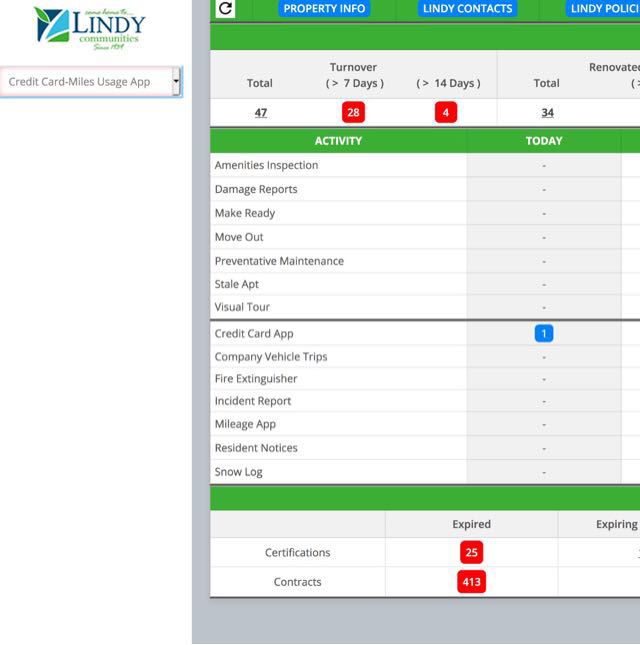Click the Turnover total count 47
Image resolution: width=640 pixels, height=645 pixels.
click(x=260, y=113)
